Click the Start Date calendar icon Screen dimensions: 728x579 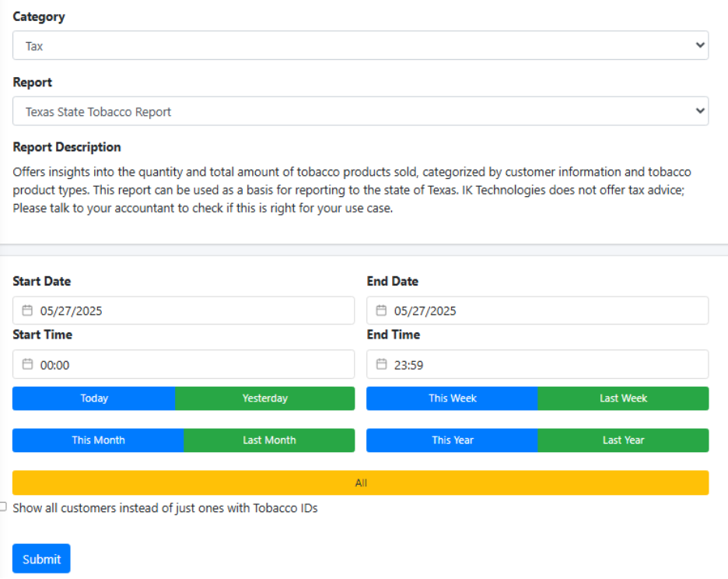(x=27, y=311)
